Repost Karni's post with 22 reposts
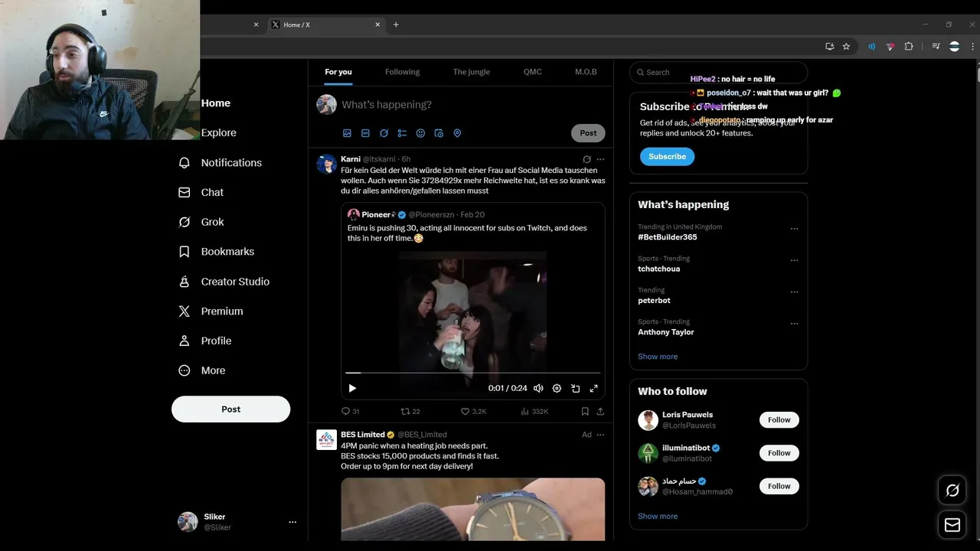 click(x=410, y=411)
